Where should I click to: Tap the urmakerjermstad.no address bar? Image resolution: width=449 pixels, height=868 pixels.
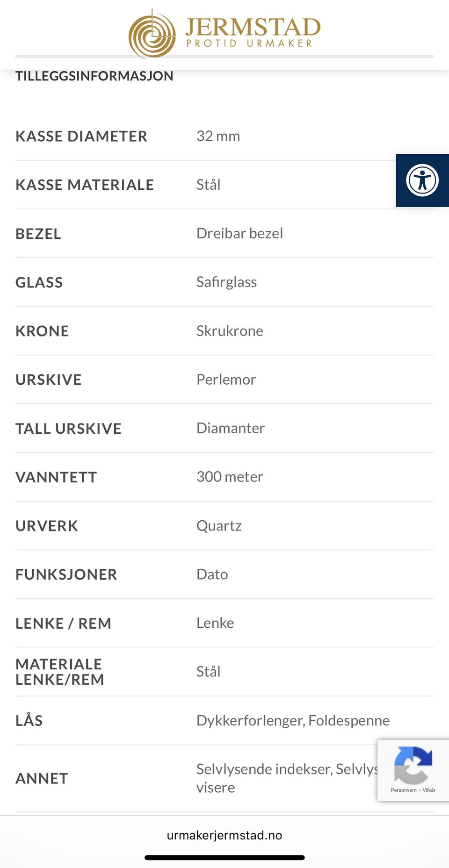pos(224,835)
